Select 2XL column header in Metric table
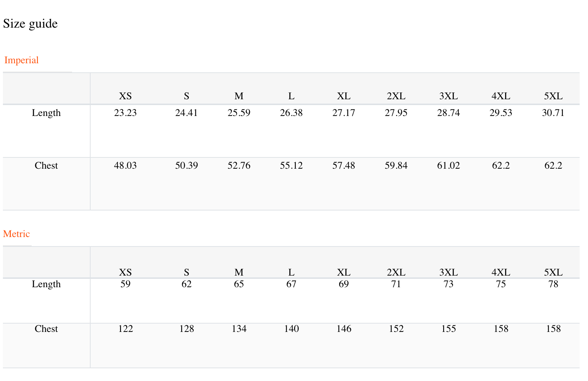 [396, 272]
